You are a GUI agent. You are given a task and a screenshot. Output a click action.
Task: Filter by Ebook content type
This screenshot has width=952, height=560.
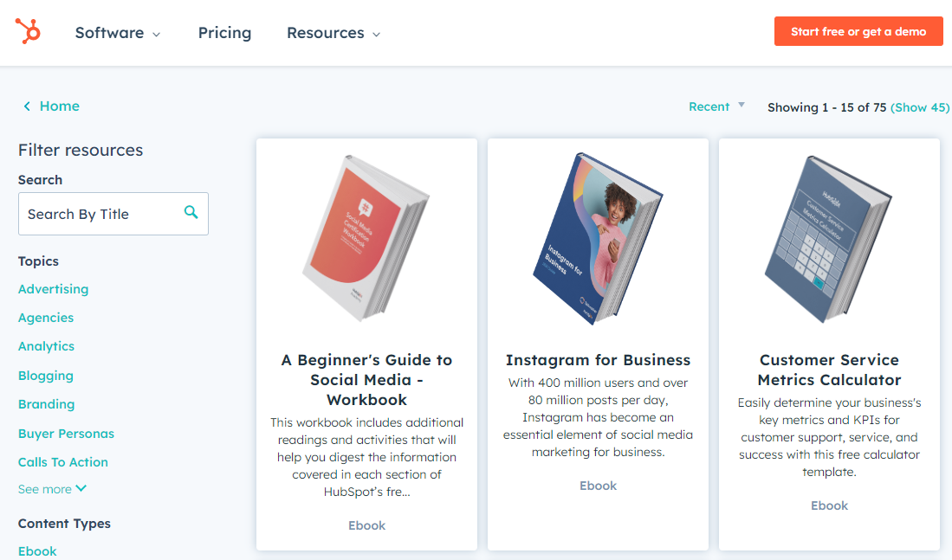coord(37,550)
